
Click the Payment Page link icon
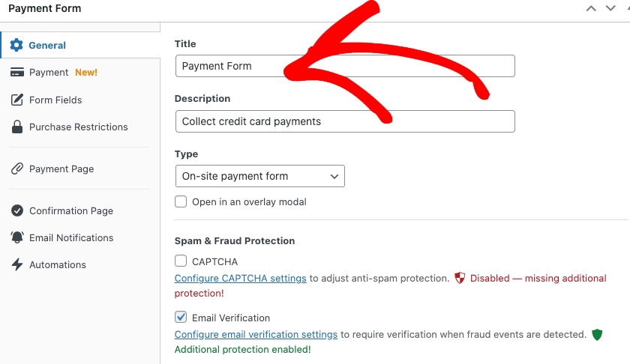click(x=16, y=169)
